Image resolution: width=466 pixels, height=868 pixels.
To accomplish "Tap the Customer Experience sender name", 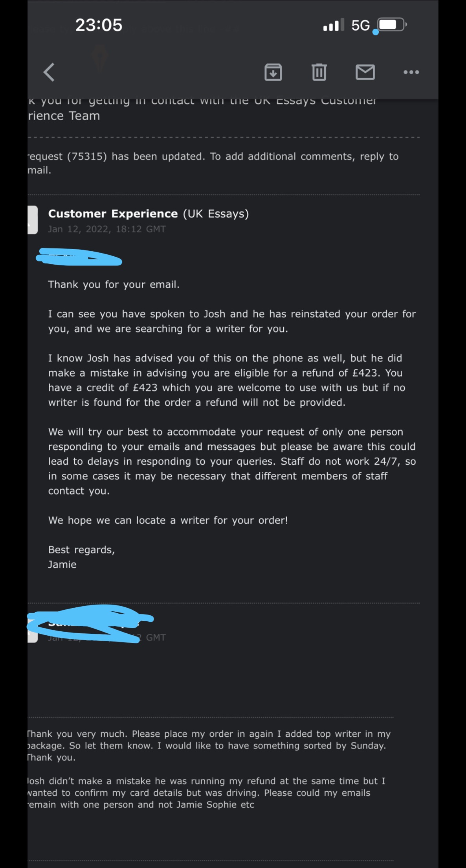I will point(113,213).
